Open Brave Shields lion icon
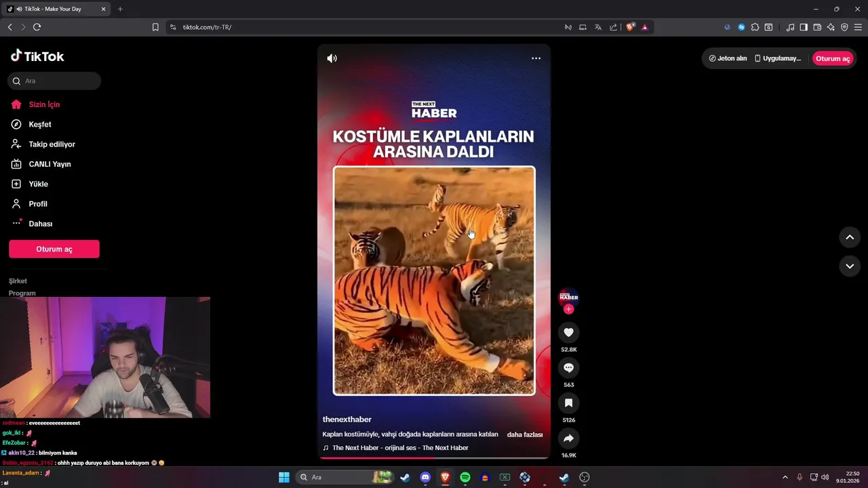 tap(631, 27)
